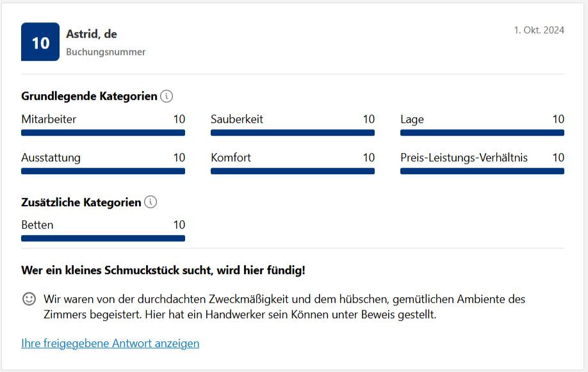Click the review date 1. Okt. 2024
588x372 pixels.
coord(539,30)
